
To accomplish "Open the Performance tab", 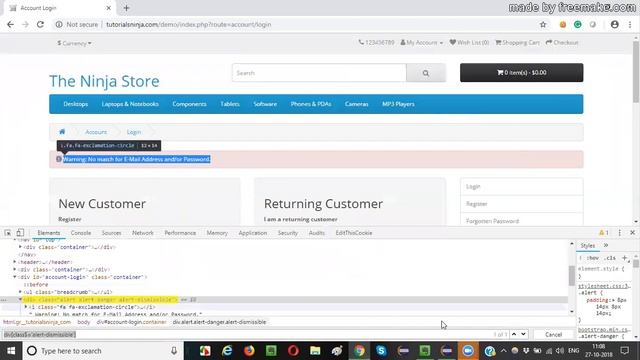I will [x=180, y=233].
